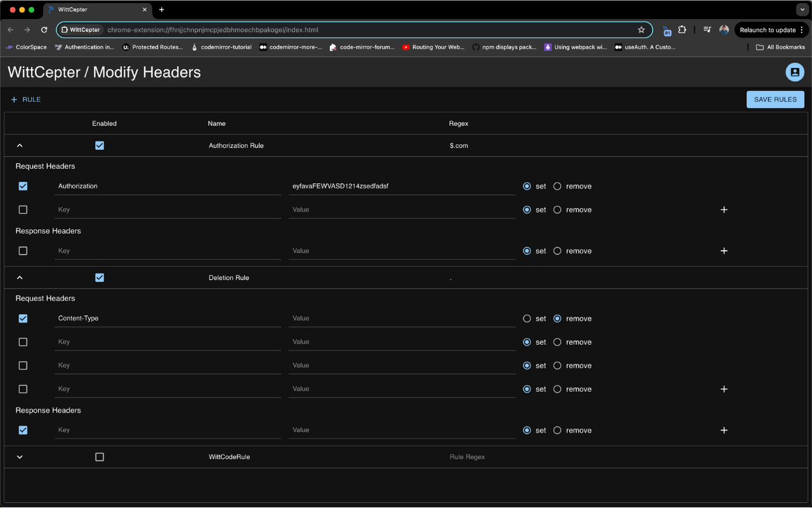The height and width of the screenshot is (508, 812).
Task: Collapse the Authorization Rule section
Action: click(20, 145)
